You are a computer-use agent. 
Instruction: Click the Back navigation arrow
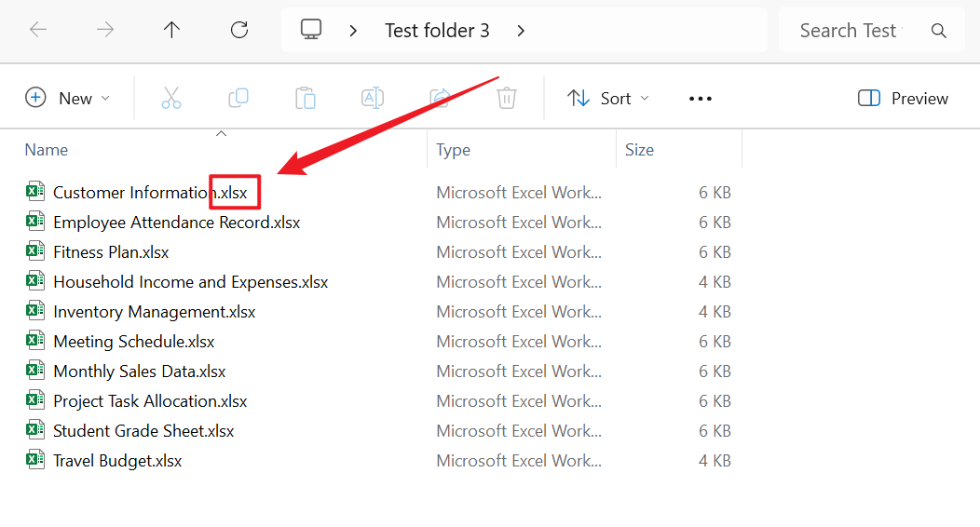click(38, 30)
